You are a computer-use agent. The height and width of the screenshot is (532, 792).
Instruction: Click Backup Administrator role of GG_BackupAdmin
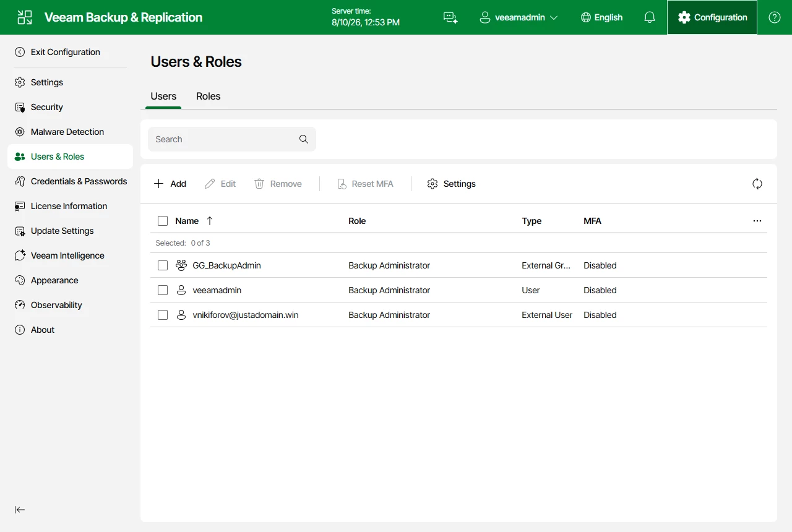389,265
